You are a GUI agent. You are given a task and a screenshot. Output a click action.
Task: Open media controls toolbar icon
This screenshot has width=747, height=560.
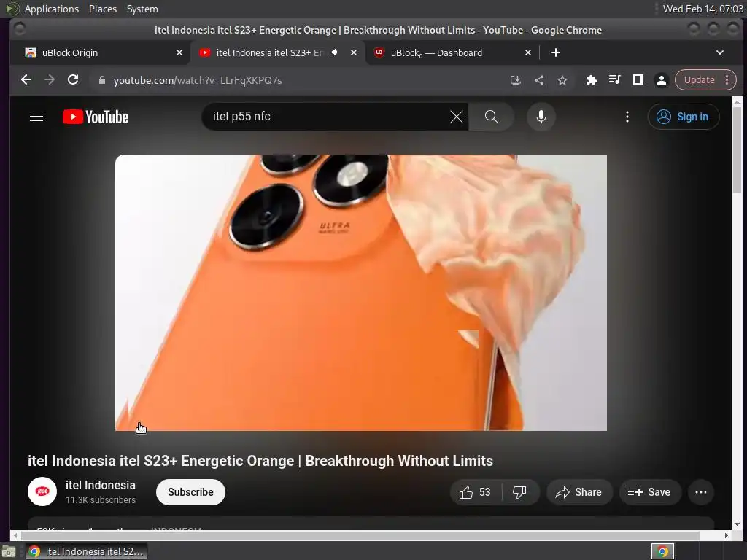coord(614,80)
